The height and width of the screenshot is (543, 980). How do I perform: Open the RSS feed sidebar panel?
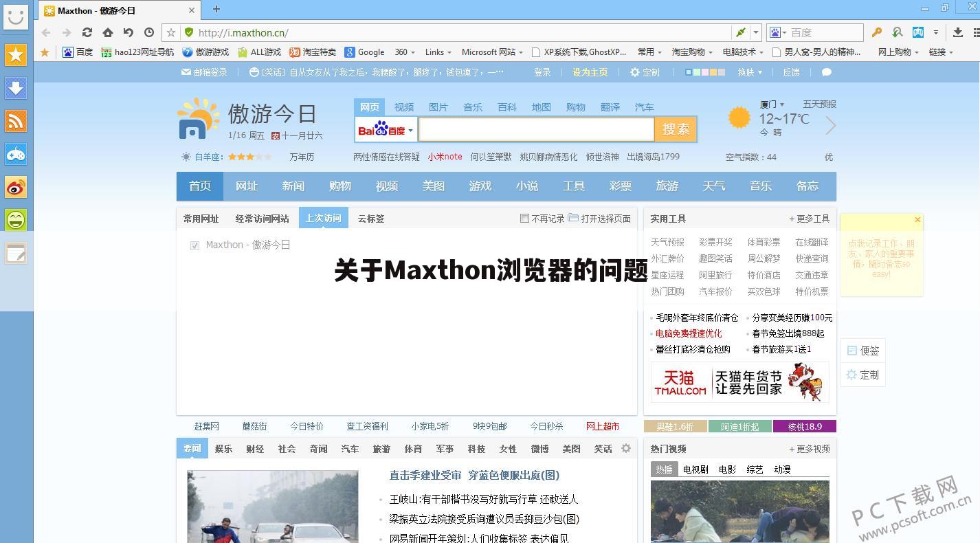click(x=16, y=121)
